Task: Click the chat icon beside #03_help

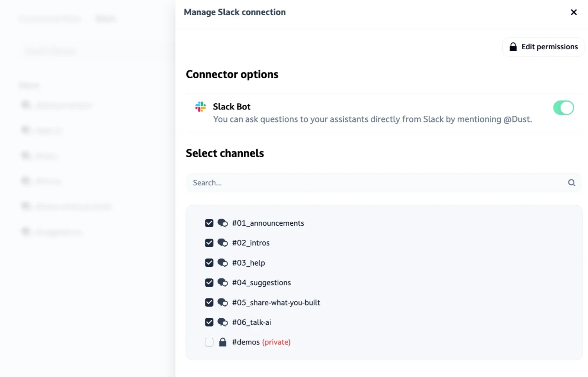Action: pos(223,263)
